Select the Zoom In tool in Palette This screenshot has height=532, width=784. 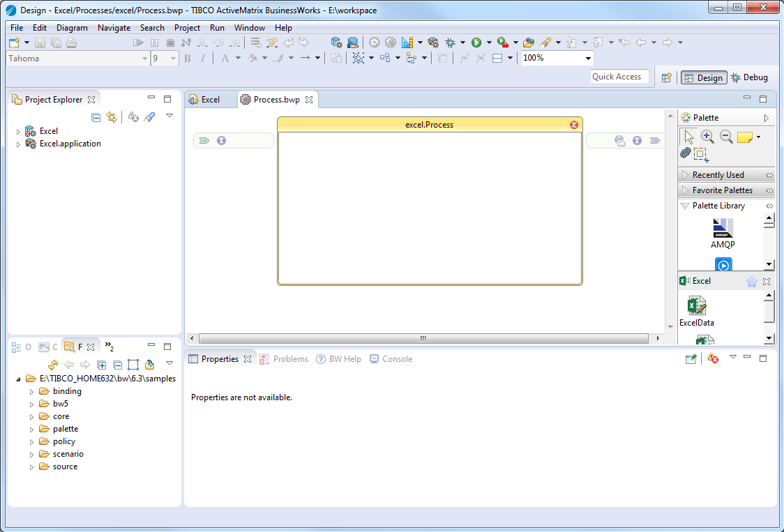click(x=707, y=136)
